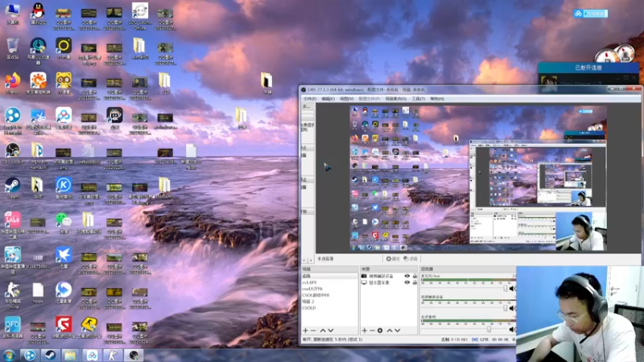Open the 场景集合(S) menu in OBS

click(396, 99)
